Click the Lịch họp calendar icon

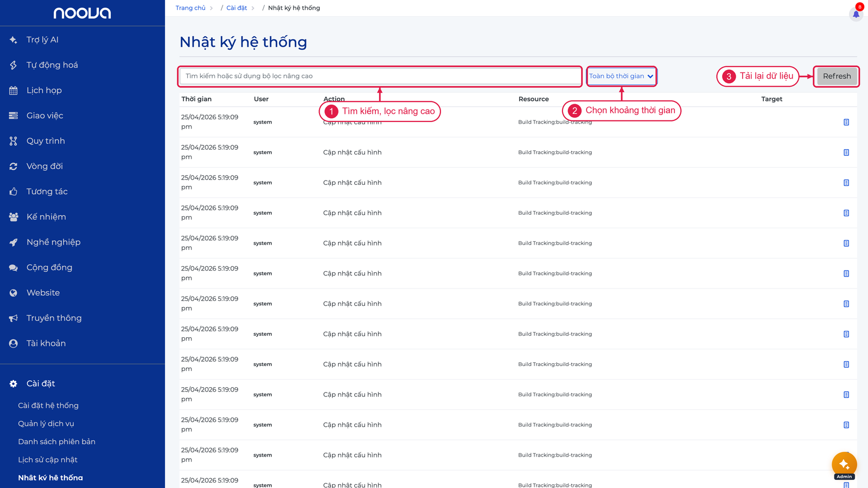14,91
